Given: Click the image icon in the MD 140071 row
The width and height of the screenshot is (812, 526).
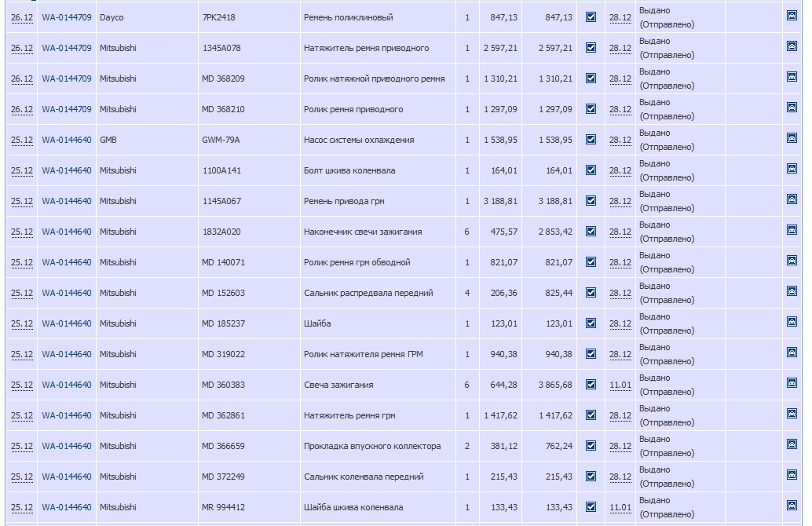Looking at the screenshot, I should coord(792,261).
